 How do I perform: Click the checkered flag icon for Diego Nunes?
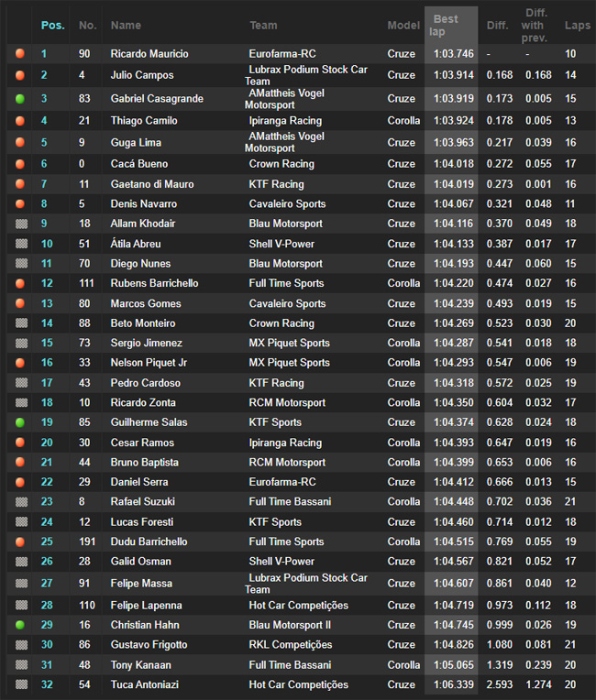(x=21, y=263)
